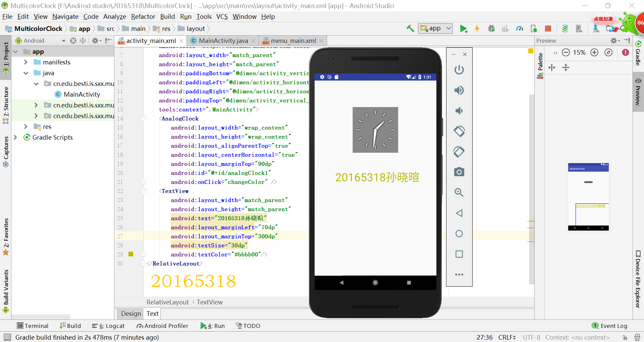The height and width of the screenshot is (342, 644).
Task: Click Attach Debugger to Android Process icon
Action: [534, 29]
